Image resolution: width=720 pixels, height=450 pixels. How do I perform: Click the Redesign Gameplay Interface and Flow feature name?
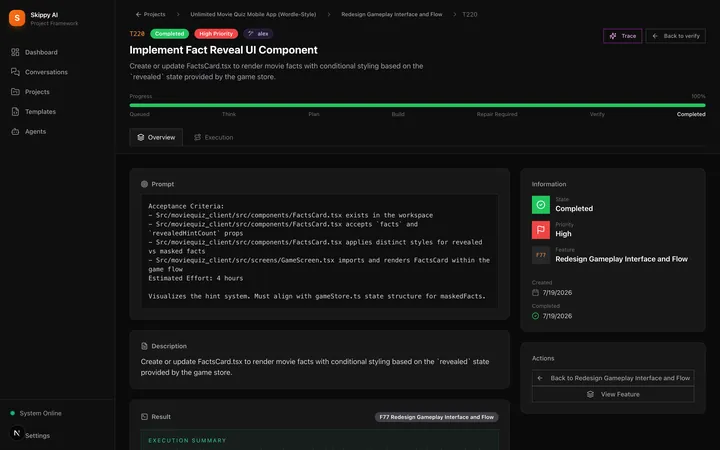point(621,259)
